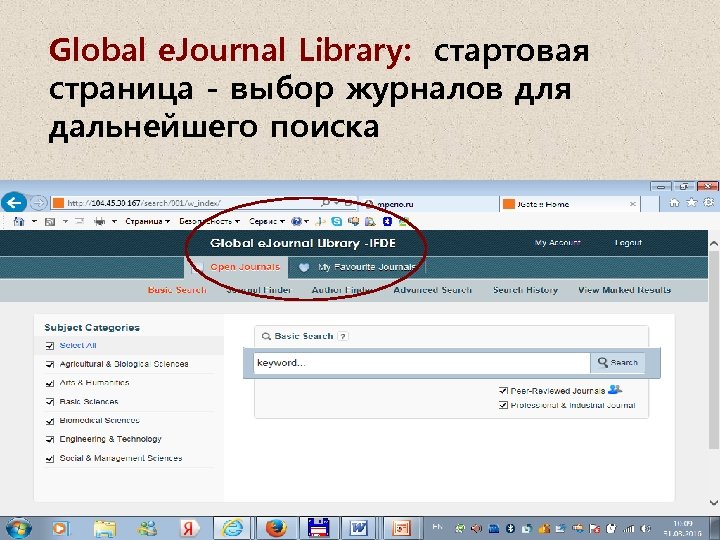The height and width of the screenshot is (540, 720).
Task: Select the Open Journals tab
Action: click(x=236, y=267)
